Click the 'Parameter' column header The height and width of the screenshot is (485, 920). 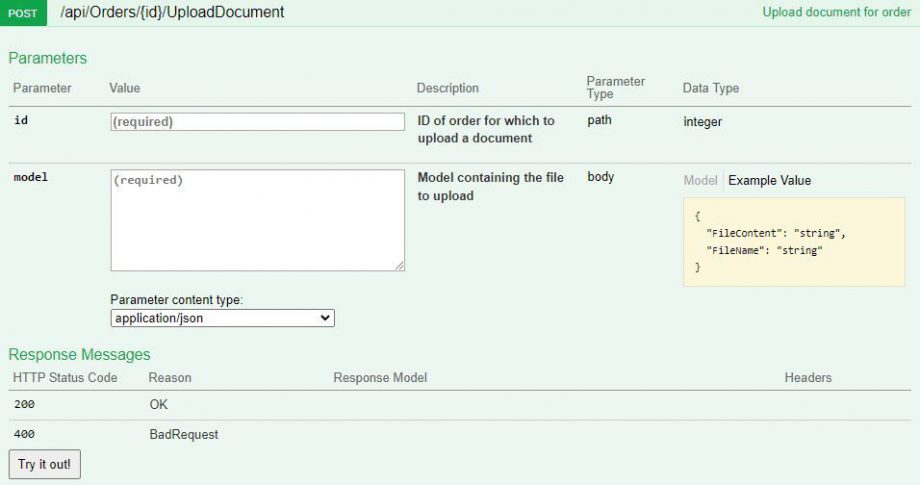click(42, 88)
